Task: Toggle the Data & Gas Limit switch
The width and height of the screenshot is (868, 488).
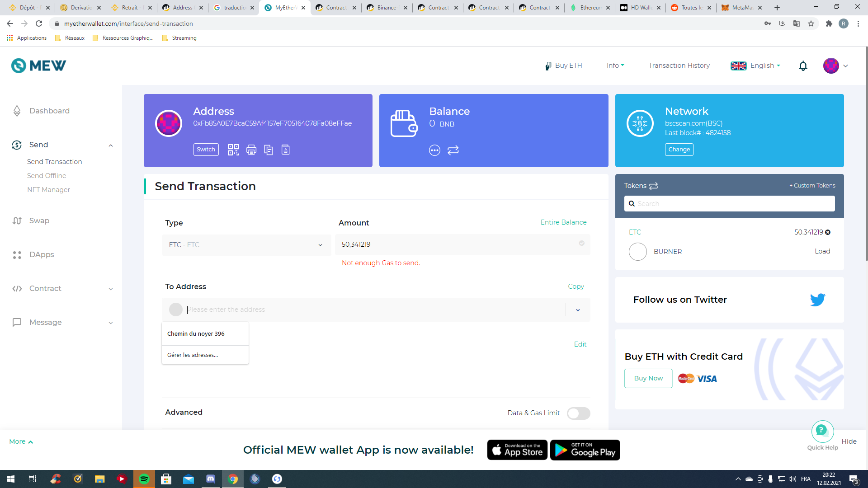Action: 578,413
